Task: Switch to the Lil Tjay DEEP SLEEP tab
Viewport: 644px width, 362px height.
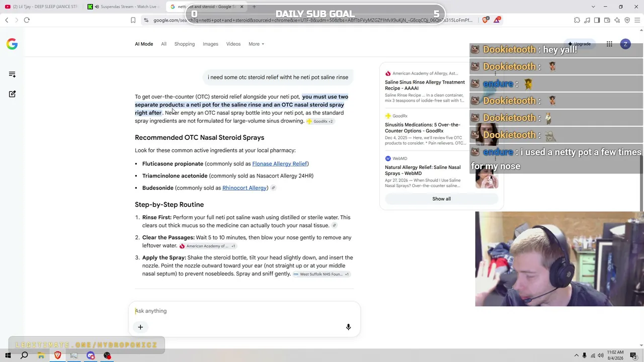Action: (42, 7)
